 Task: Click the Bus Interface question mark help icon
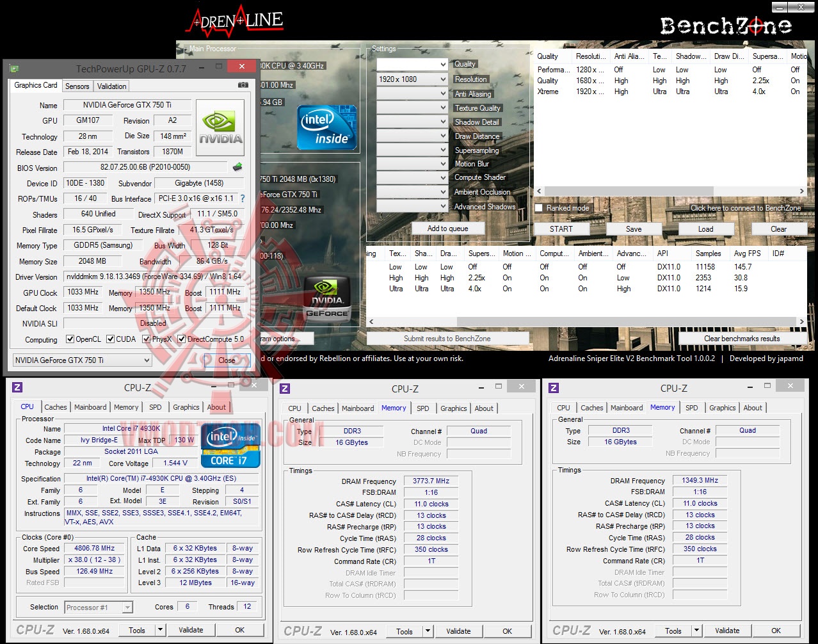[243, 199]
